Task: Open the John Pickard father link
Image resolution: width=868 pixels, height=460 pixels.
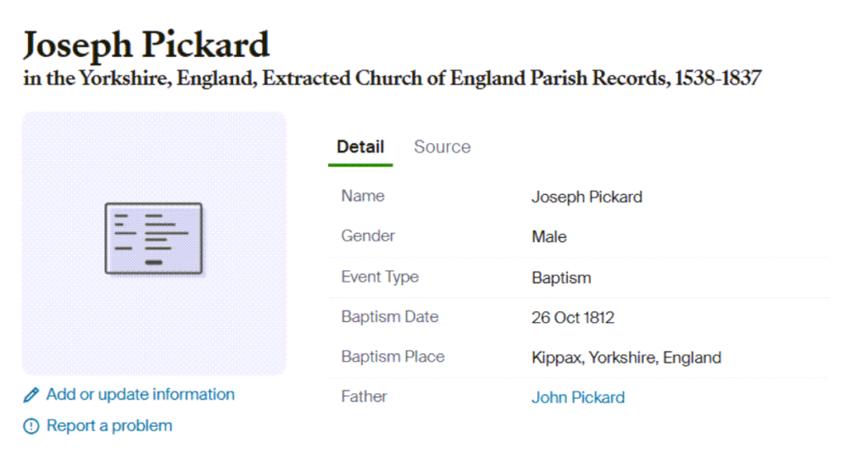Action: [577, 397]
